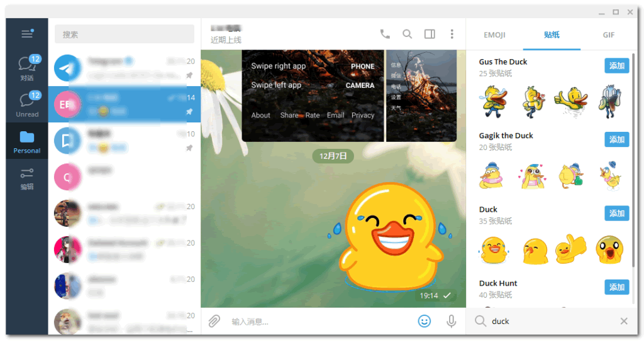Click the 搜索 chat search field
The height and width of the screenshot is (341, 644).
(x=125, y=35)
